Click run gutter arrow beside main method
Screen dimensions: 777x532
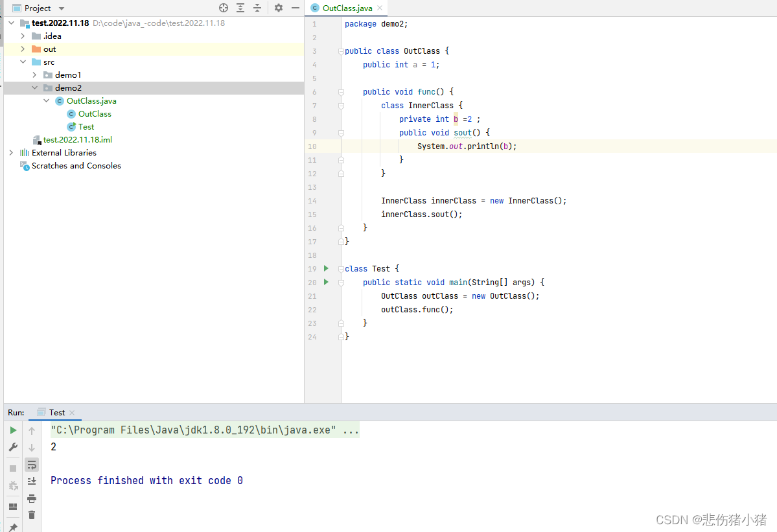(x=326, y=282)
